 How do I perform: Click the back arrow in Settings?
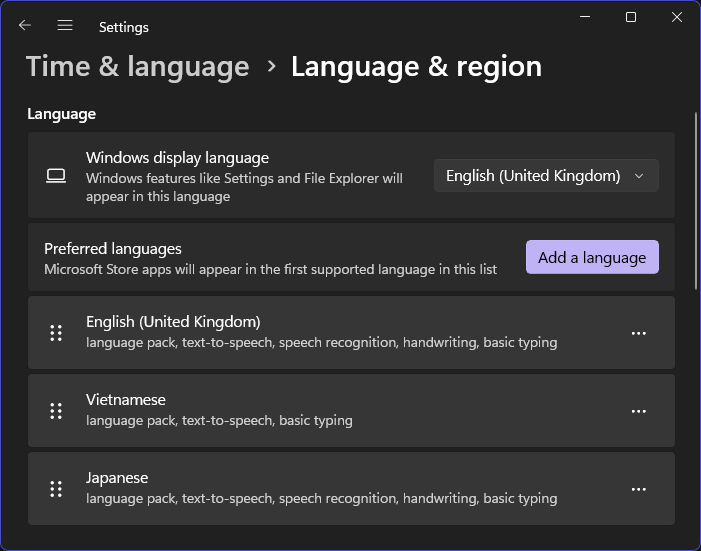pos(25,26)
